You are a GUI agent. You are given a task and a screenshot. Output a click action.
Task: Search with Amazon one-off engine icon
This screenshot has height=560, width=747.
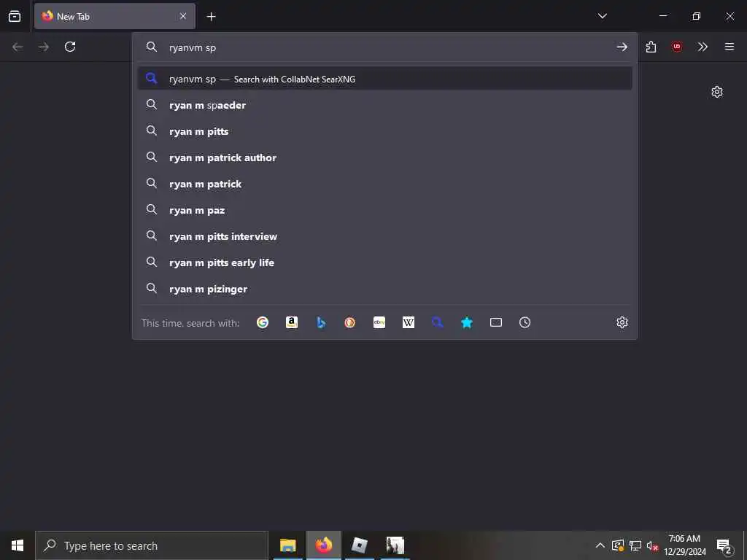292,322
